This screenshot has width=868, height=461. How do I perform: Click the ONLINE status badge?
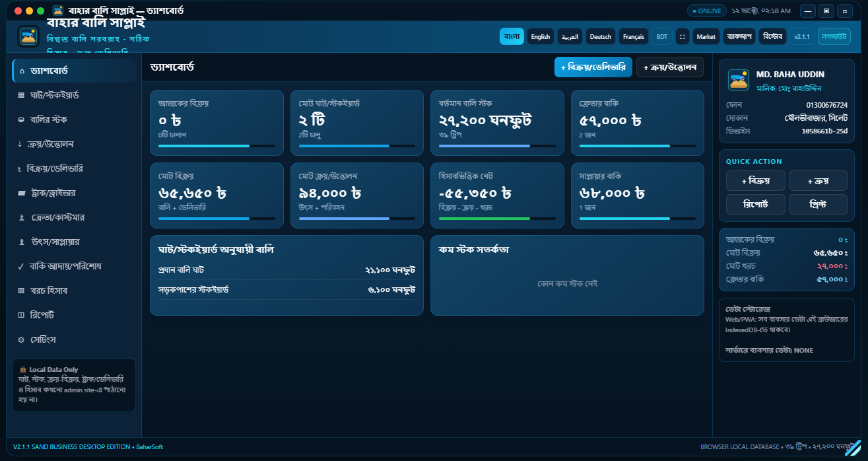pos(707,11)
